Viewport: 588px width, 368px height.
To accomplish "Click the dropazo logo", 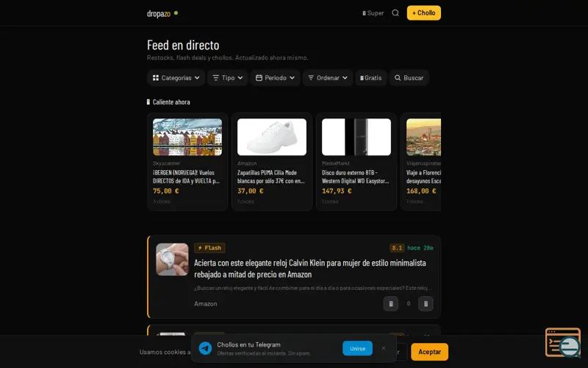I will [159, 13].
